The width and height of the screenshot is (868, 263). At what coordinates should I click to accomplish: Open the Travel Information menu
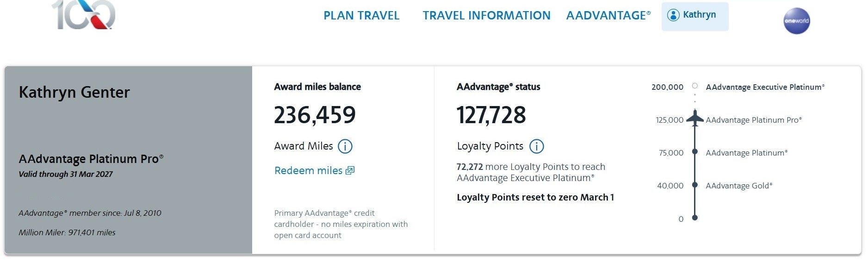pos(486,16)
